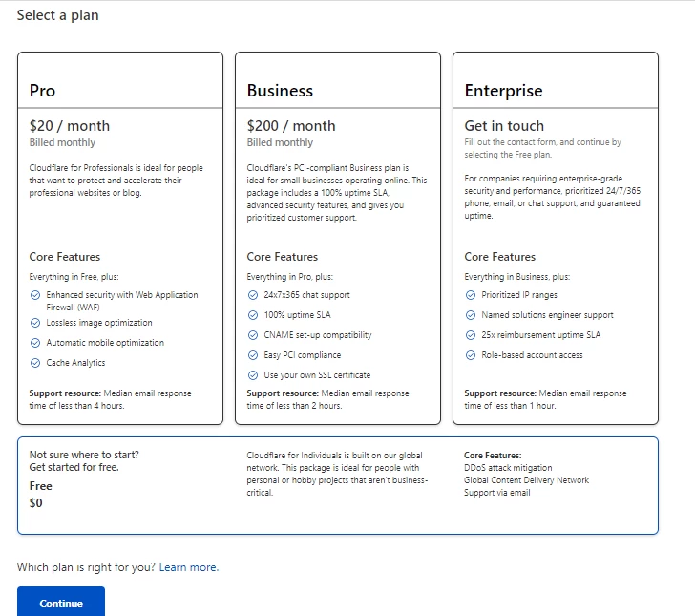Viewport: 695px width, 616px height.
Task: Click checkmark icon beside Cache Analytics
Action: pyautogui.click(x=35, y=363)
